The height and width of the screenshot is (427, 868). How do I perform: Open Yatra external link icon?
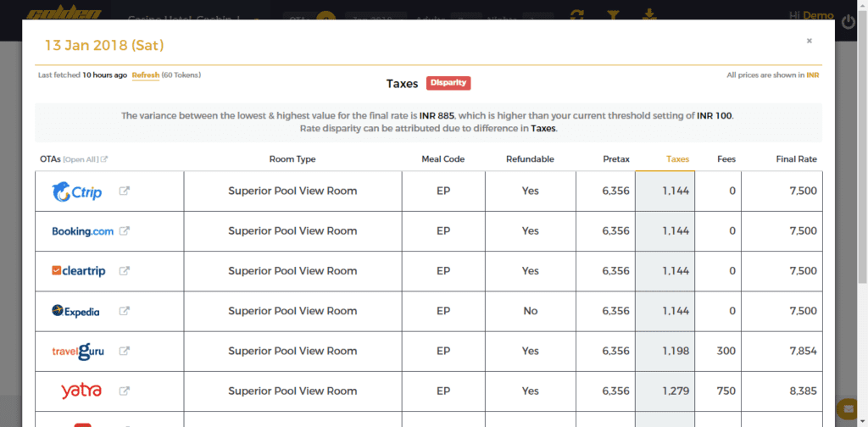(125, 391)
